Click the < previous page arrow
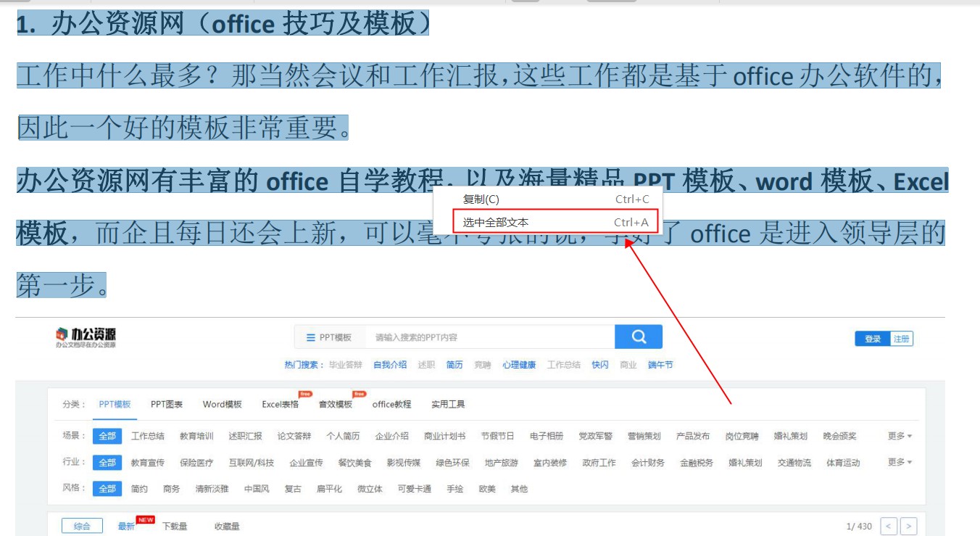The image size is (980, 536). click(x=890, y=524)
